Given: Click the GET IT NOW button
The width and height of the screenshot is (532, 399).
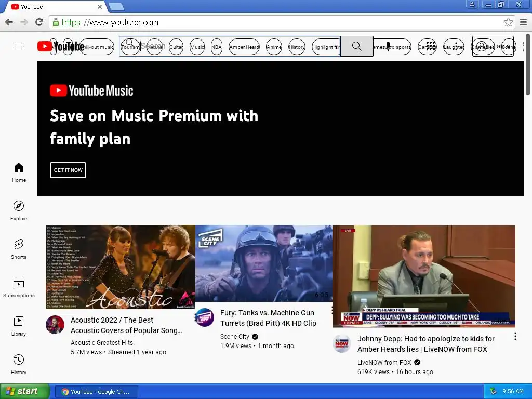Looking at the screenshot, I should (x=68, y=170).
